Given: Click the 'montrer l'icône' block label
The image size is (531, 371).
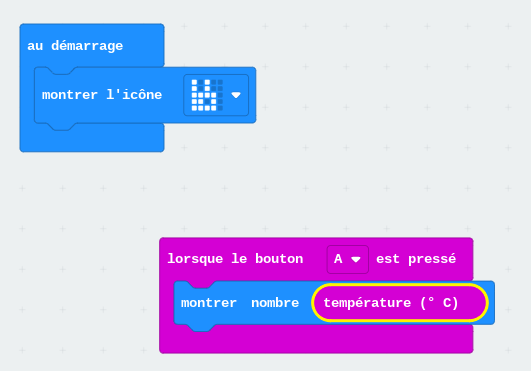Looking at the screenshot, I should tap(102, 95).
